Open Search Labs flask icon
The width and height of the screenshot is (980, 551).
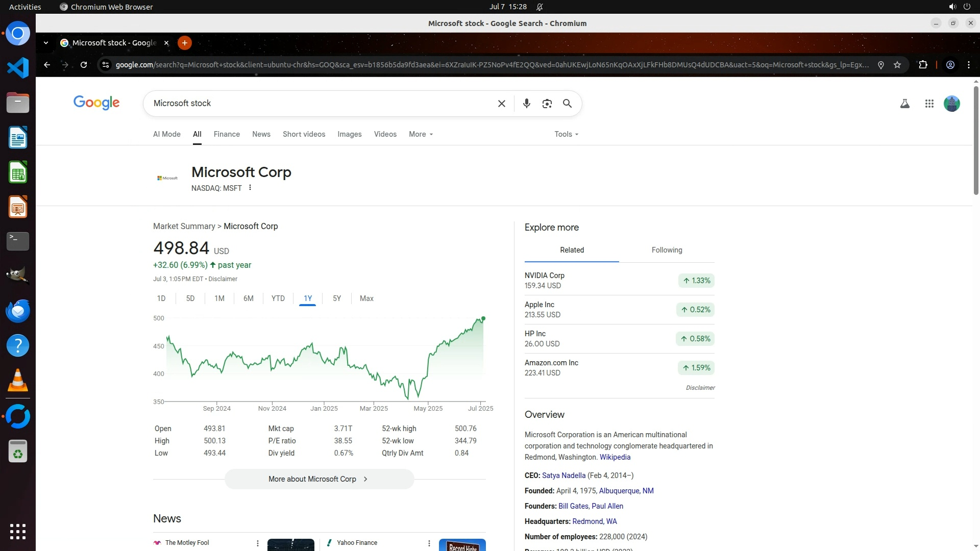904,104
